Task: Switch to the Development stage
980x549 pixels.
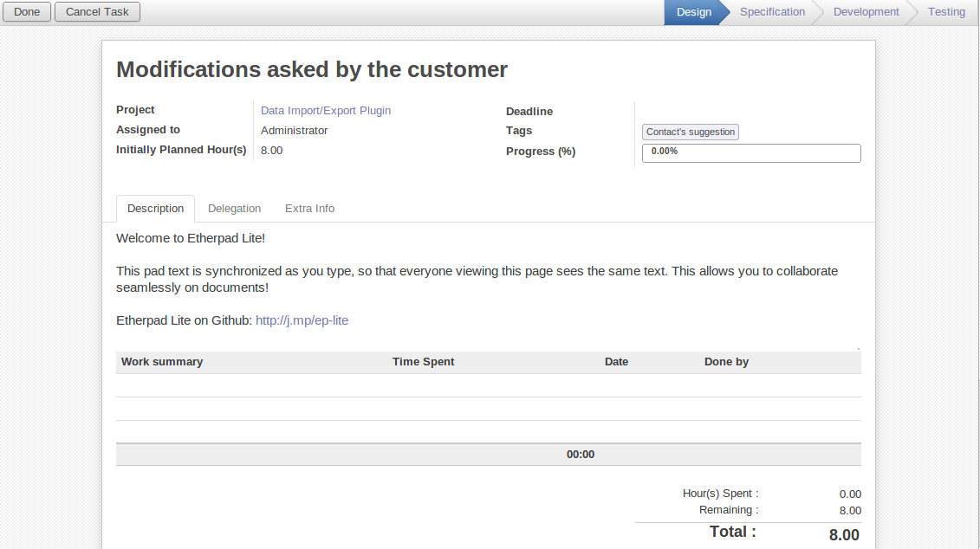Action: pos(866,12)
